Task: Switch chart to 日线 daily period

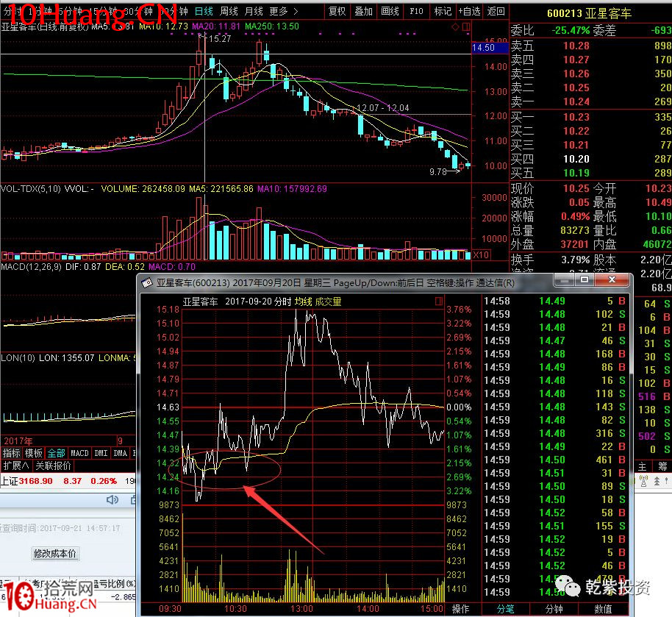Action: (x=204, y=11)
